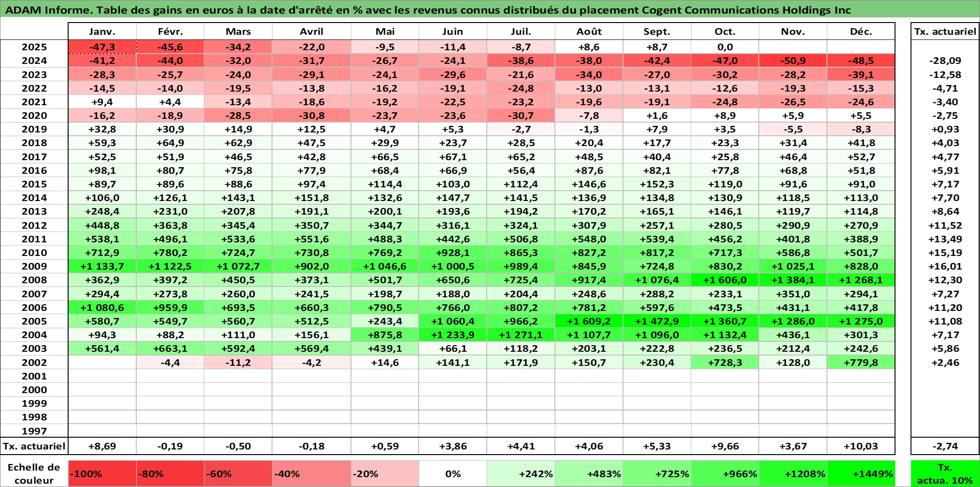The height and width of the screenshot is (487, 980).
Task: Select the Juin column header
Action: tap(453, 31)
